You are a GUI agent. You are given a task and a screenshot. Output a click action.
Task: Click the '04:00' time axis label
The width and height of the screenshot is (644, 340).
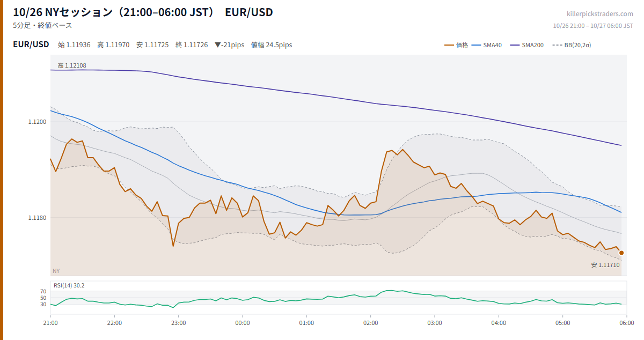[499, 323]
